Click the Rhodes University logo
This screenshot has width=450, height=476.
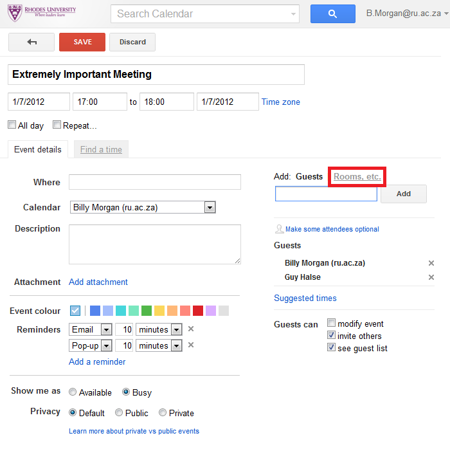42,13
